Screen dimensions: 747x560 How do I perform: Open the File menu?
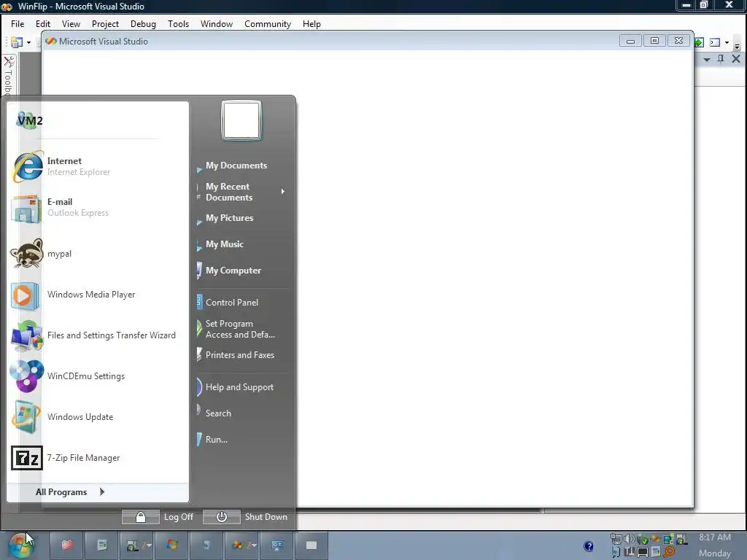pos(18,24)
